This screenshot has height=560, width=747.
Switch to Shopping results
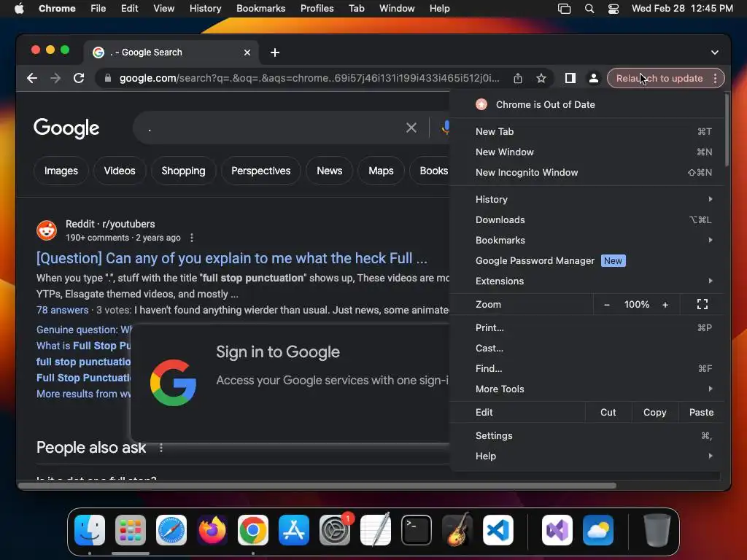click(x=183, y=171)
